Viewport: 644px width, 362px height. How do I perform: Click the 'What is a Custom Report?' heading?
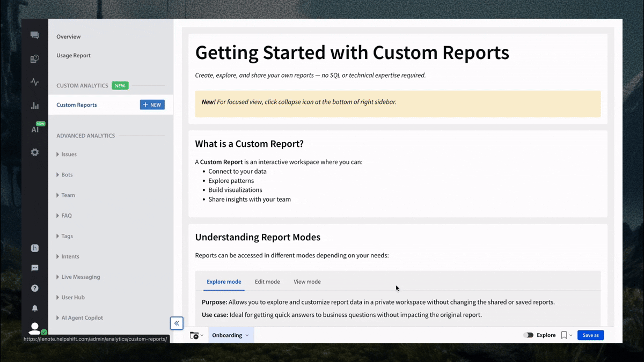coord(249,144)
